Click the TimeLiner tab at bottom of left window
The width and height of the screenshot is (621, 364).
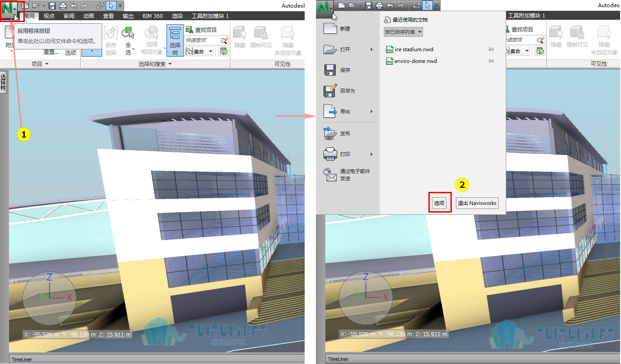(x=22, y=360)
